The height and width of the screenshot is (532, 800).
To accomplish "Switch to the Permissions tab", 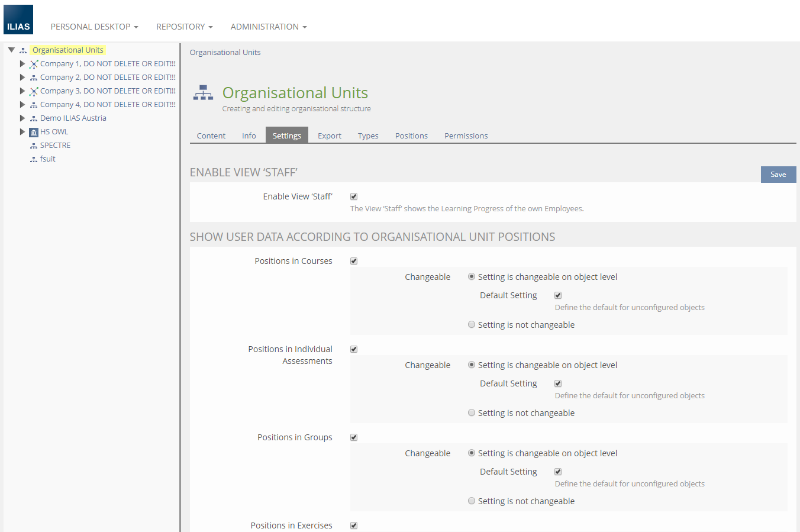I will (466, 136).
